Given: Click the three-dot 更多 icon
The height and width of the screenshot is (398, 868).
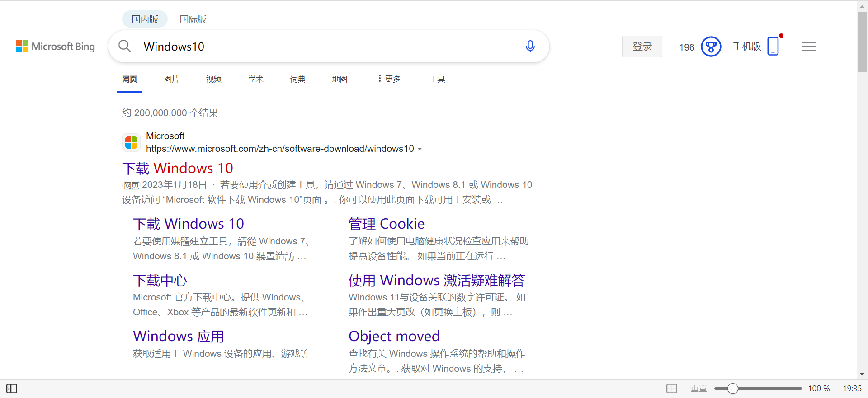Looking at the screenshot, I should 379,79.
